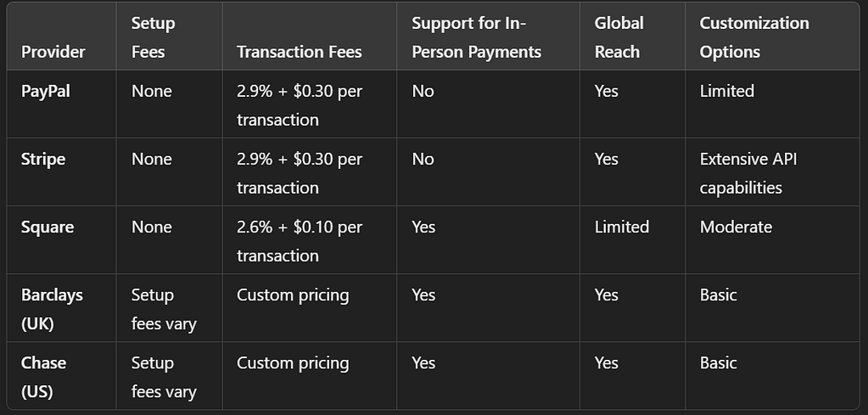Click Square's 2.6% + $0.10 transaction fee
This screenshot has width=868, height=415.
(x=299, y=241)
